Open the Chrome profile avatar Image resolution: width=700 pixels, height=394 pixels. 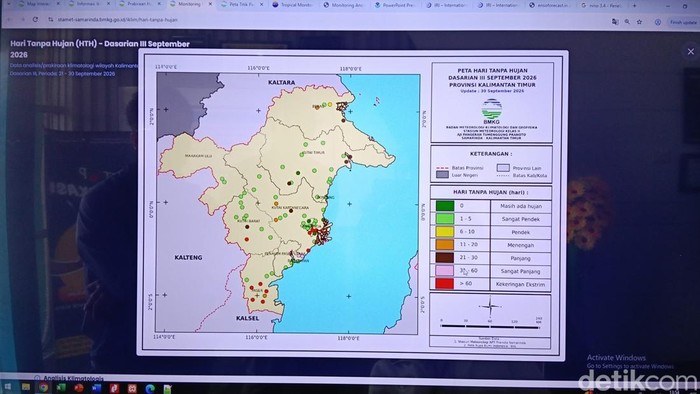pos(658,22)
